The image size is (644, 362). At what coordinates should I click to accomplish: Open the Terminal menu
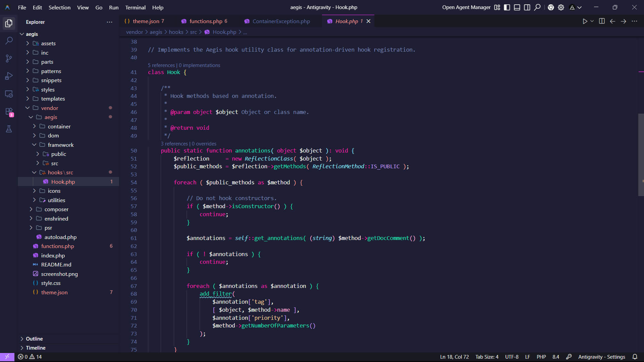pyautogui.click(x=135, y=7)
